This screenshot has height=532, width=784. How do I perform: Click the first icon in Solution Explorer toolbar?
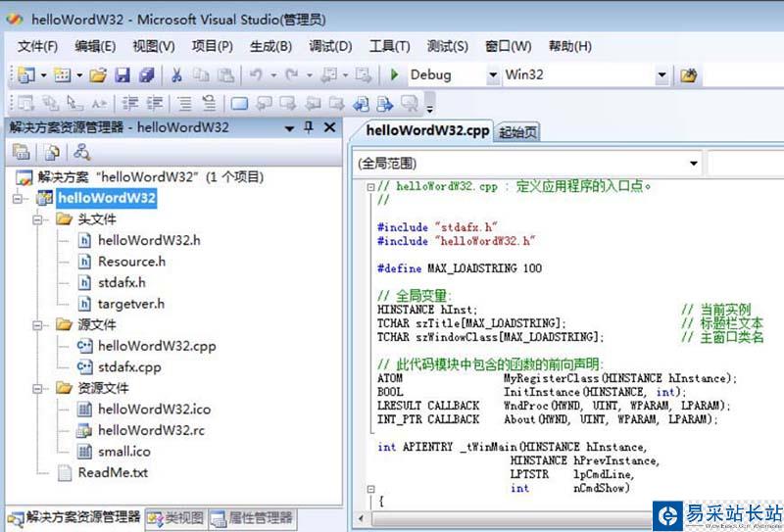click(22, 152)
